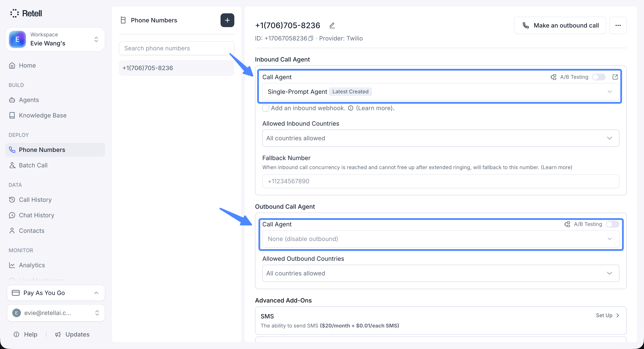644x349 pixels.
Task: Click the workspace avatar E icon
Action: coord(17,39)
